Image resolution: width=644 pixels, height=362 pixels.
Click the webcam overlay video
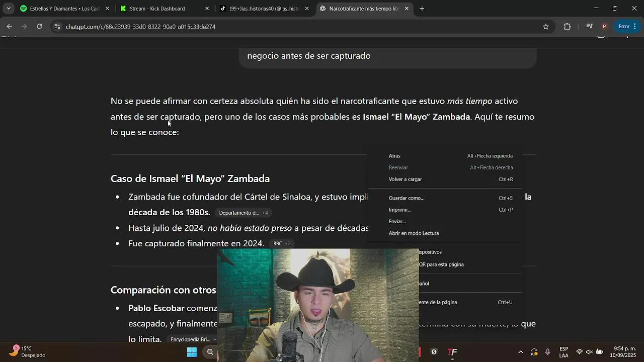click(318, 305)
